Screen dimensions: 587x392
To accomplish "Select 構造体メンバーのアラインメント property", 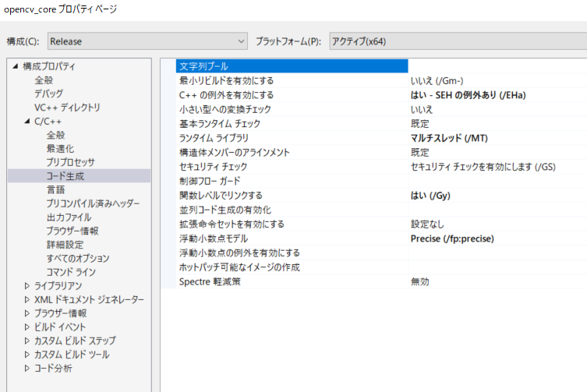I will coord(235,153).
